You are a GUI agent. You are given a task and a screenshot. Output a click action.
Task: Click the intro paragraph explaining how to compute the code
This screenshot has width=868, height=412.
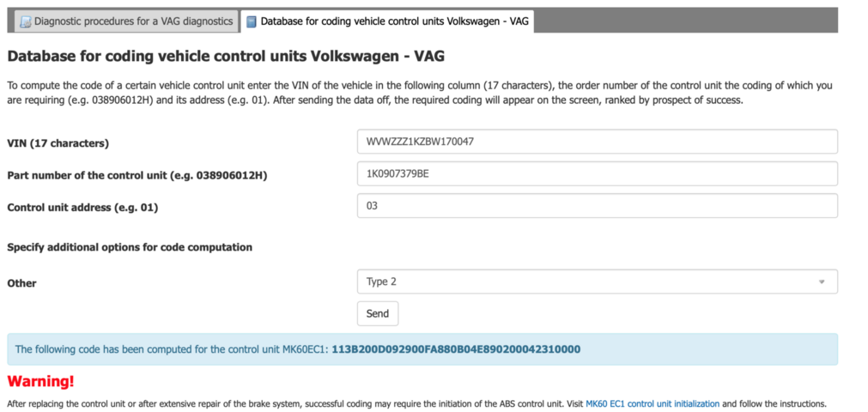click(x=419, y=93)
